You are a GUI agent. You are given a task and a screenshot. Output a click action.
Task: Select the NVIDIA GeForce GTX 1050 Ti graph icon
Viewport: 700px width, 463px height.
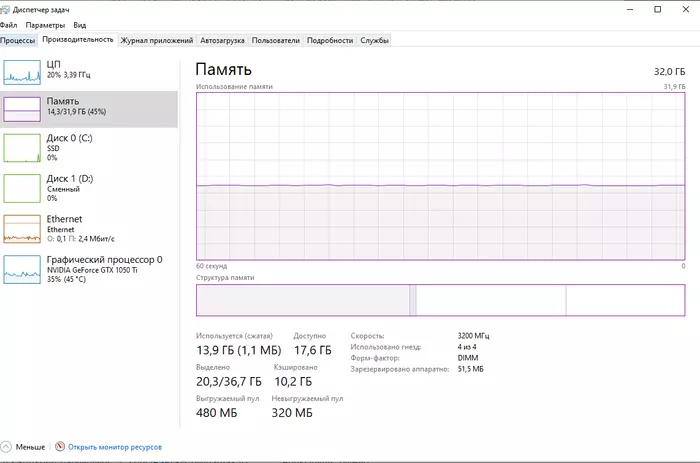(x=22, y=268)
